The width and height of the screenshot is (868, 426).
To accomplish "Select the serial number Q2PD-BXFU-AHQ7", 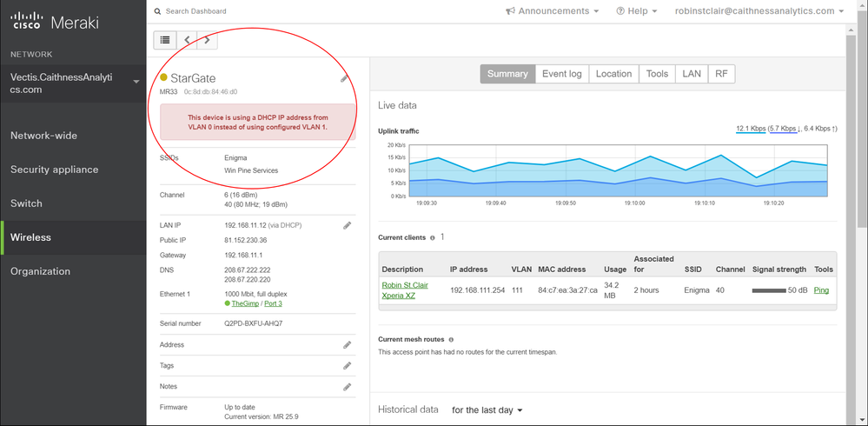I will coord(254,323).
